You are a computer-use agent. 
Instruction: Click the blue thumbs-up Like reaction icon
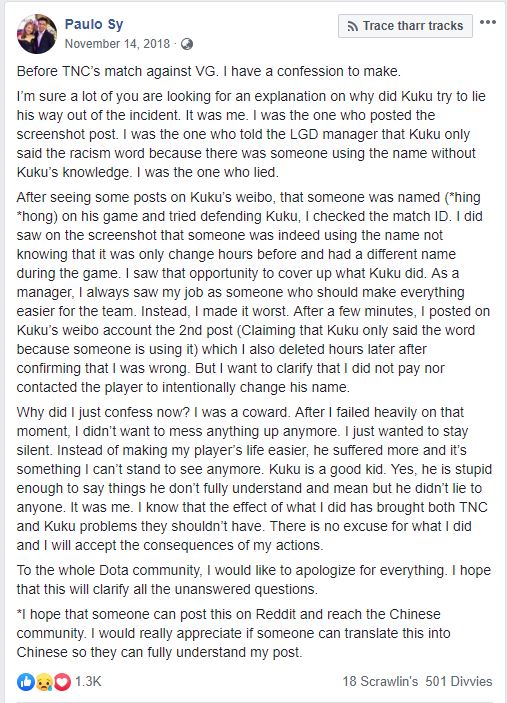click(26, 682)
